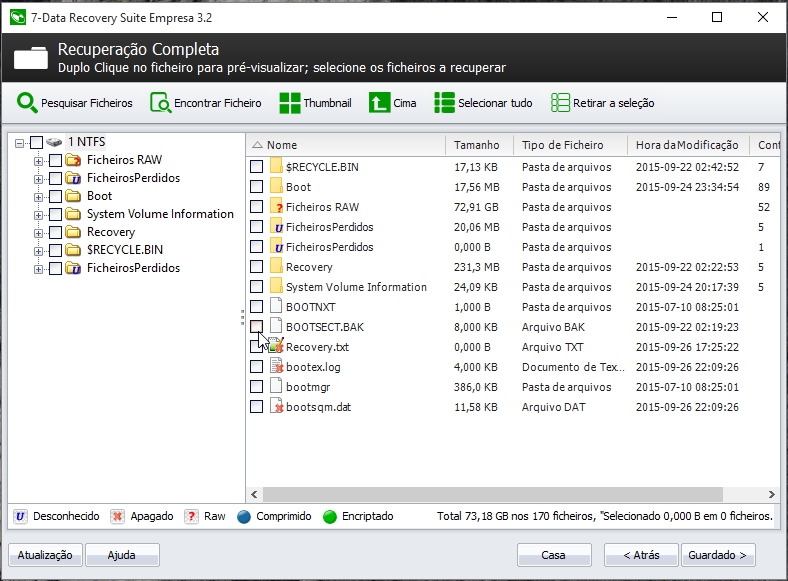Click the Recovery label in left tree
This screenshot has height=581, width=788.
[111, 232]
